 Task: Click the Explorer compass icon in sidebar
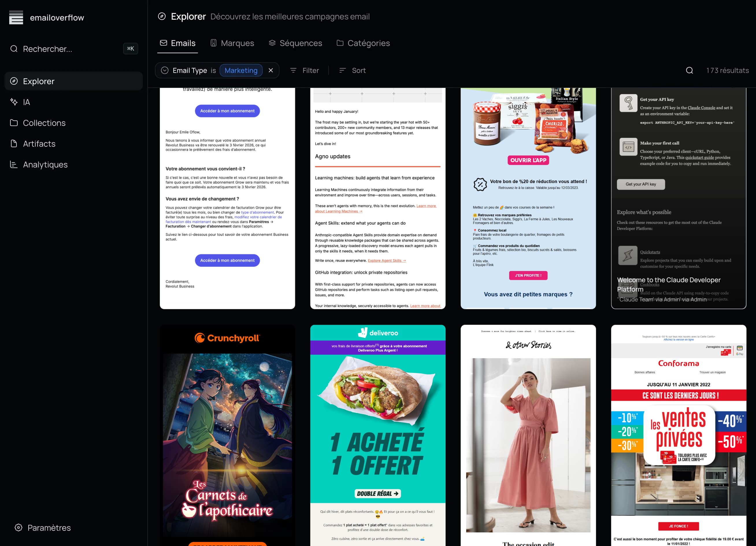(14, 81)
